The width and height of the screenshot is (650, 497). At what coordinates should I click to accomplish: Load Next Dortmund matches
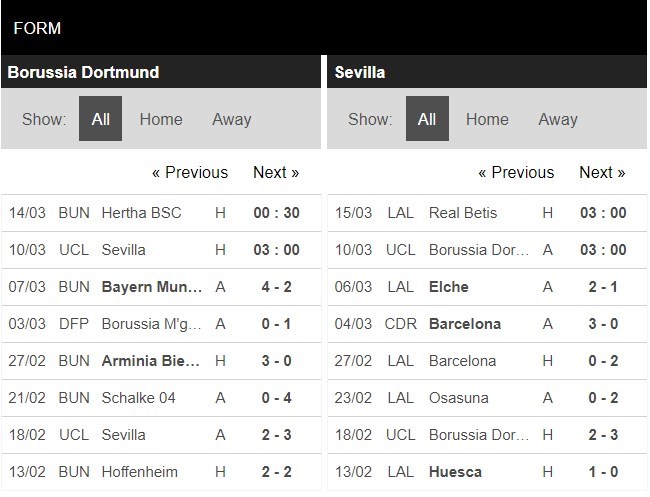(276, 172)
